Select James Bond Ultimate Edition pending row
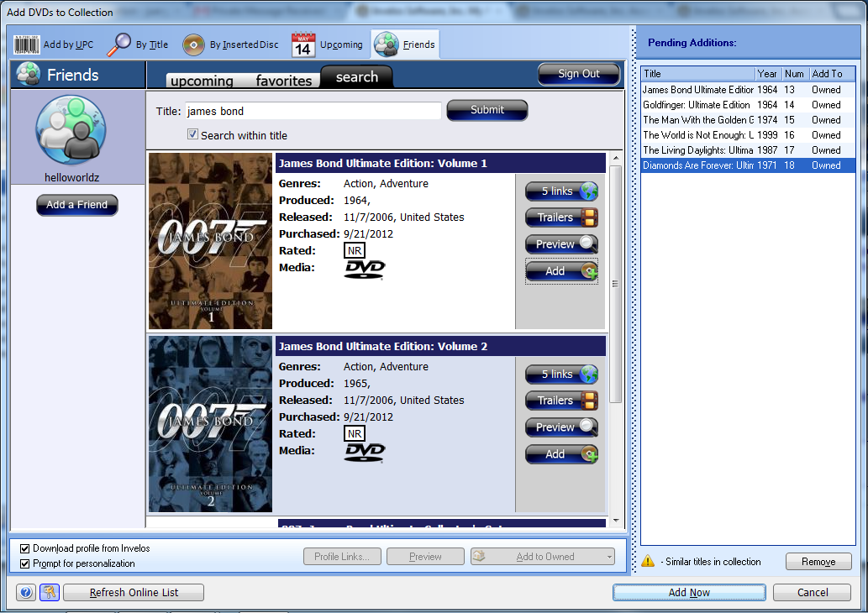 (748, 90)
